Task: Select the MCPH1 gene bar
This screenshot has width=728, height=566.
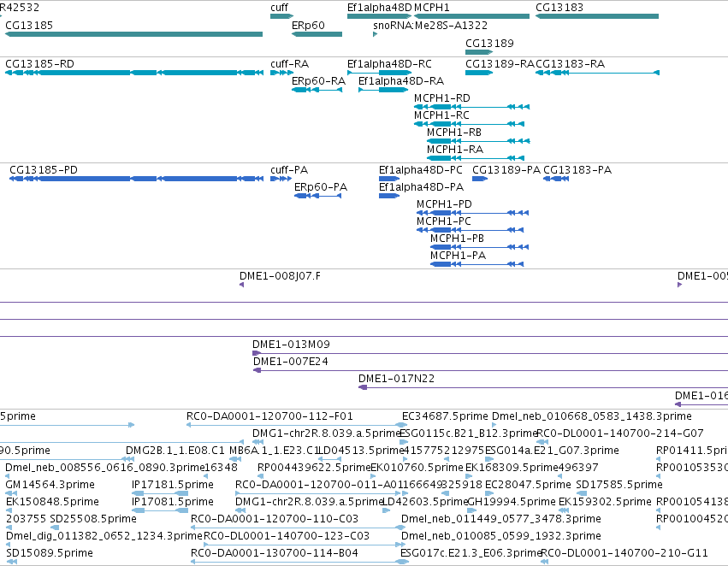Action: click(471, 16)
